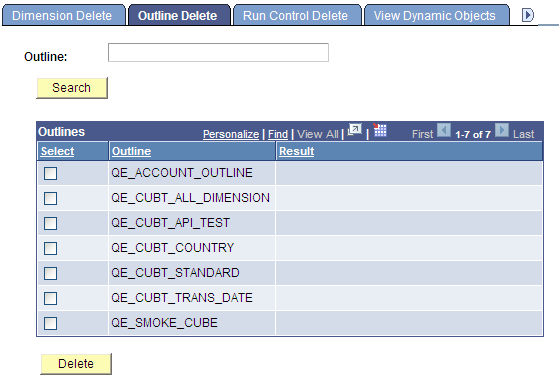Mark QE_CUBT_STANDARD checkbox

(50, 273)
